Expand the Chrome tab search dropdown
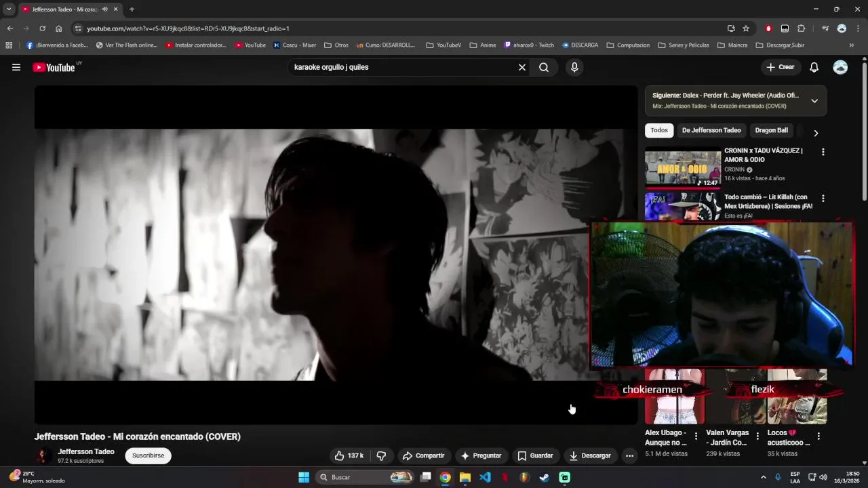The height and width of the screenshot is (488, 868). pos(9,9)
